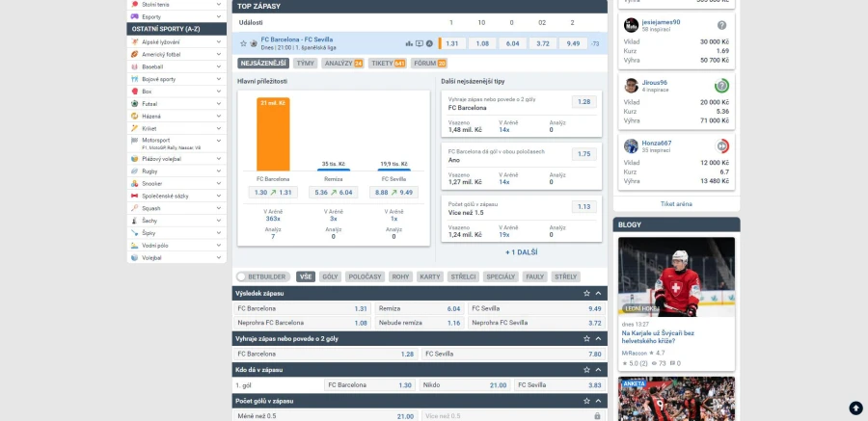Click green progress ring icon on Jirous96 ticket
This screenshot has width=868, height=421.
(x=721, y=86)
